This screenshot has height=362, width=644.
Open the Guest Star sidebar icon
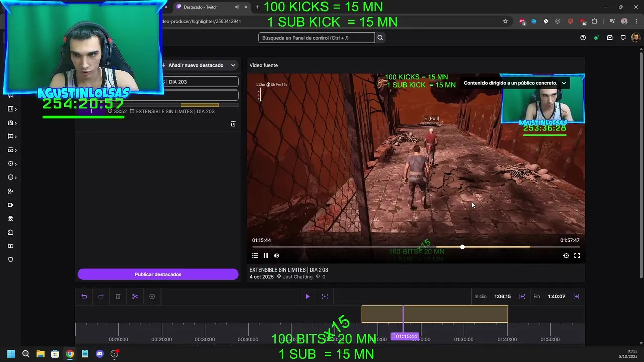pyautogui.click(x=10, y=191)
